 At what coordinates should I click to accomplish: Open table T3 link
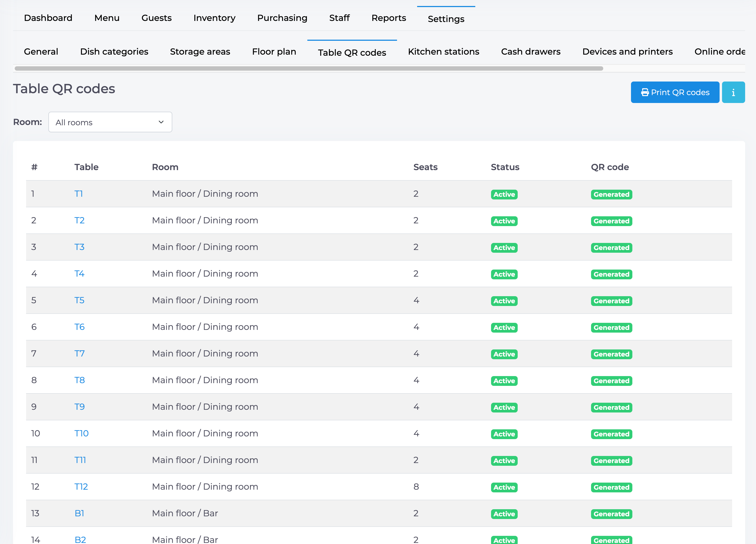tap(79, 247)
